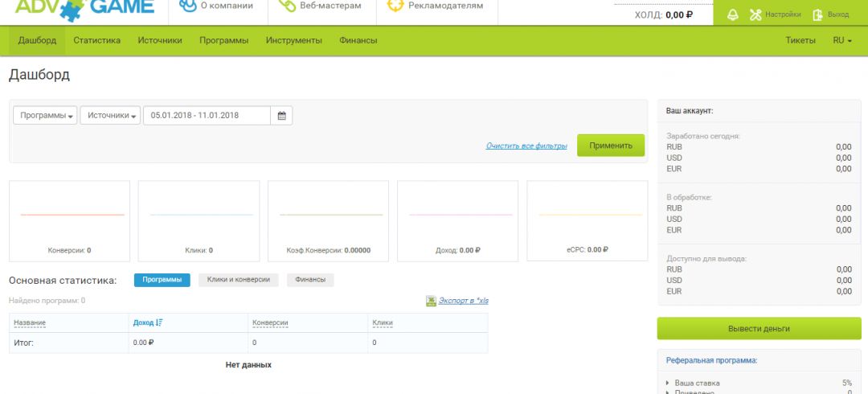Click the settings tools icon

[x=755, y=14]
